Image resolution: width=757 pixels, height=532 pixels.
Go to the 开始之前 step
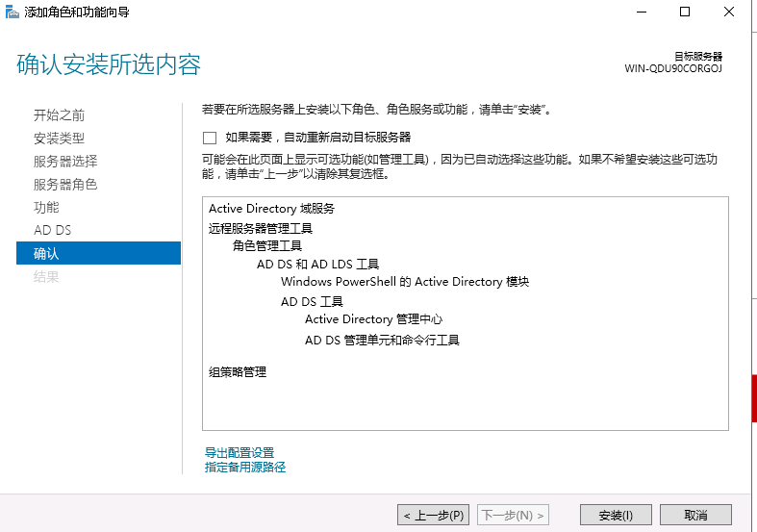pyautogui.click(x=59, y=114)
